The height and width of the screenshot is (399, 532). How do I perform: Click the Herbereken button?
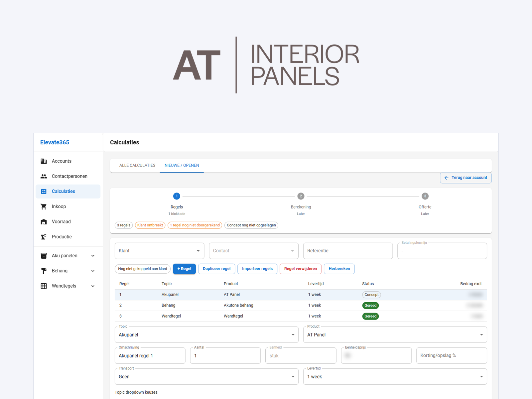339,269
